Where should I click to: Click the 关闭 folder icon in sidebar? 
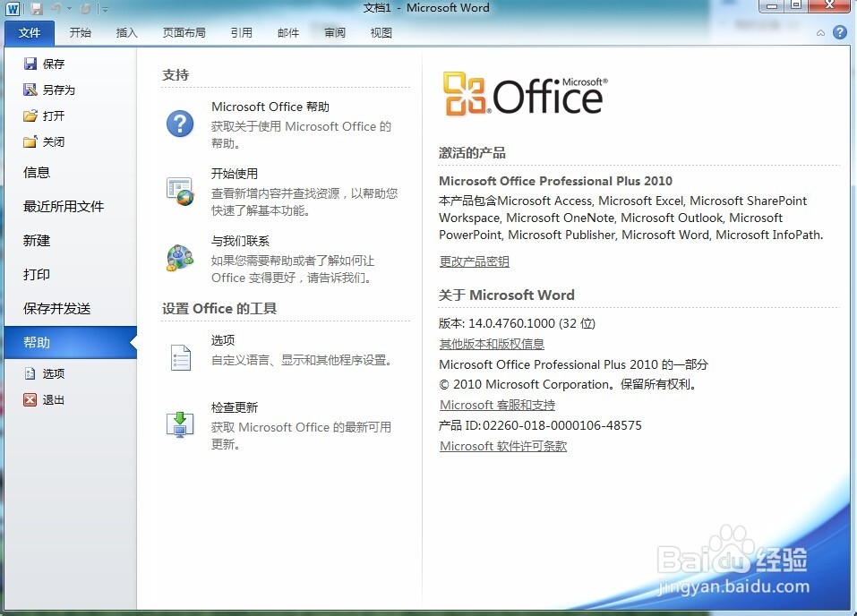click(30, 142)
